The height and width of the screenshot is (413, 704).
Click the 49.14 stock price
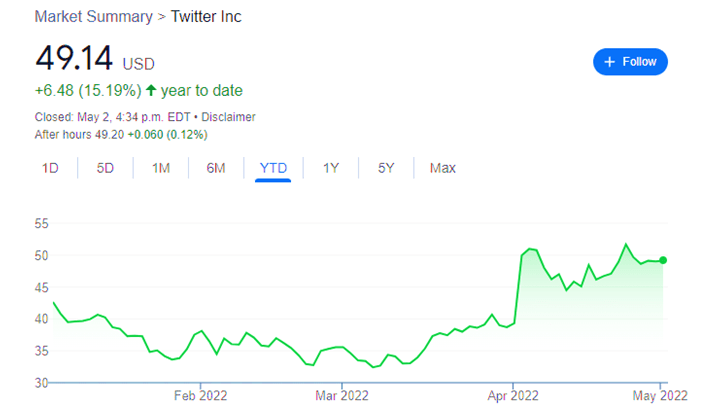[73, 60]
